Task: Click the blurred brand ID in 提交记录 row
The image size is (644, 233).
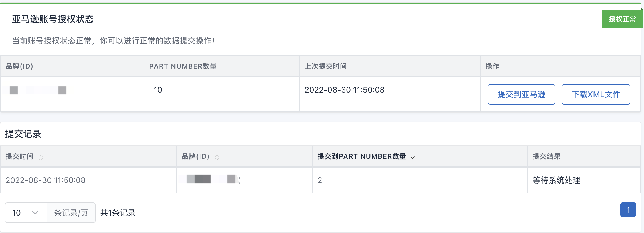Action: [211, 179]
